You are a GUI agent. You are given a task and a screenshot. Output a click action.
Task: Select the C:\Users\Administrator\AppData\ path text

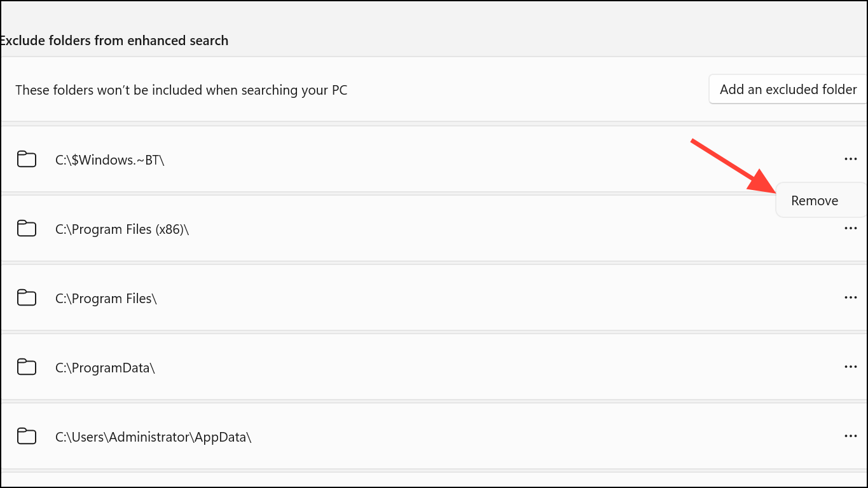[x=153, y=437]
